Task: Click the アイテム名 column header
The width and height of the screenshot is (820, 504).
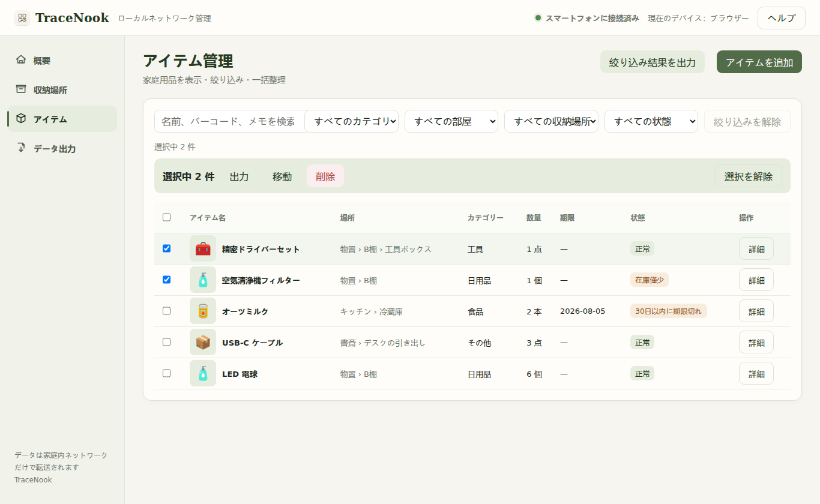Action: pos(208,218)
